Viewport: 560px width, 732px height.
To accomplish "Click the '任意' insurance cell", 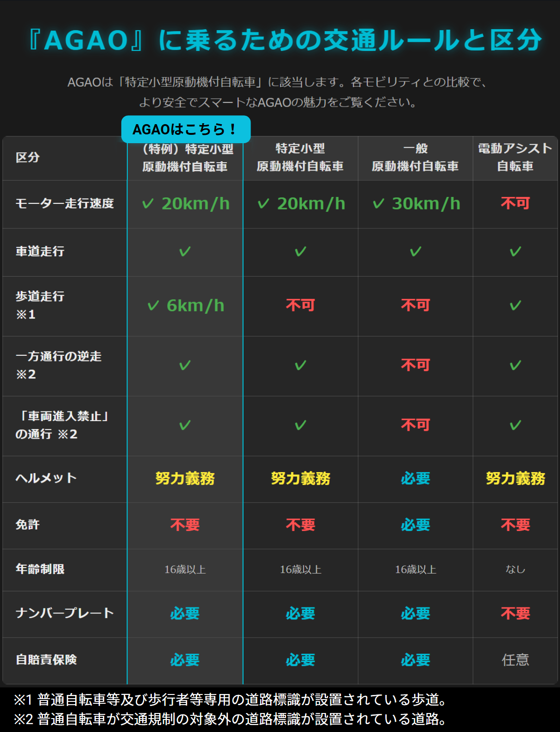I will pos(515,660).
